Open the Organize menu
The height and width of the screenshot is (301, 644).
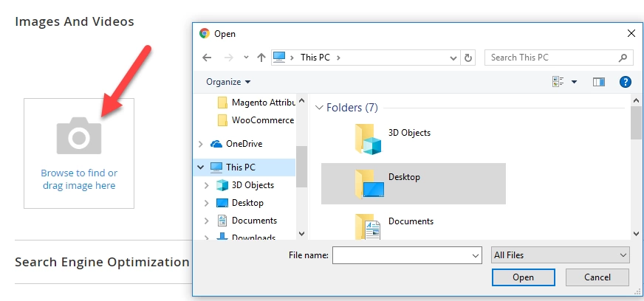228,82
